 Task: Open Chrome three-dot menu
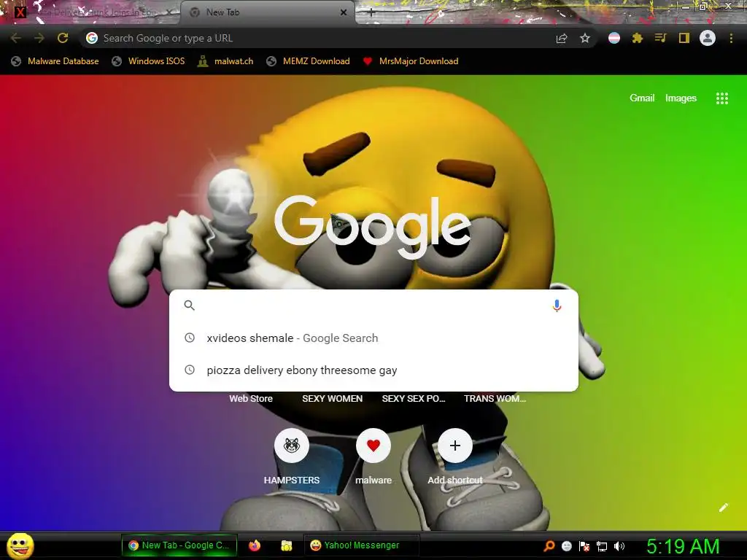click(731, 38)
